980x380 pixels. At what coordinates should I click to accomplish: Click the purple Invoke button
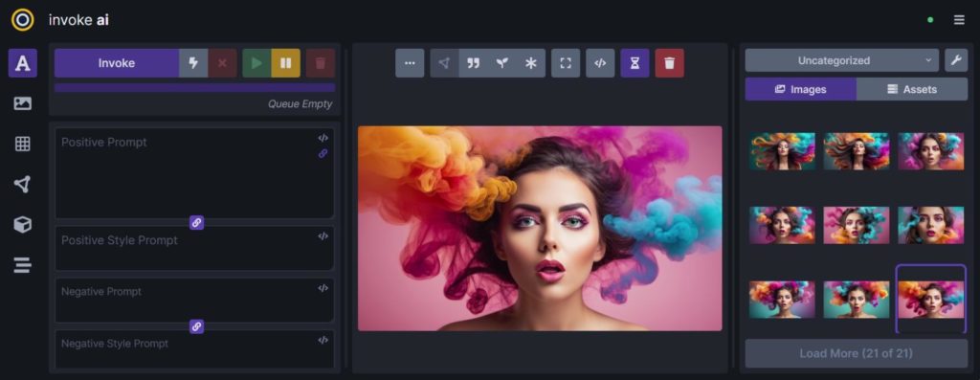pos(116,63)
